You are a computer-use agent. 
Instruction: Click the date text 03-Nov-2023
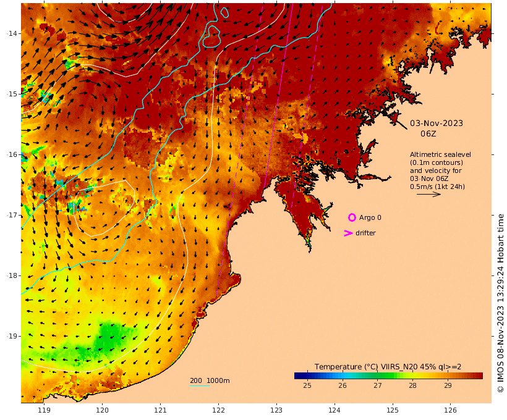(436, 124)
